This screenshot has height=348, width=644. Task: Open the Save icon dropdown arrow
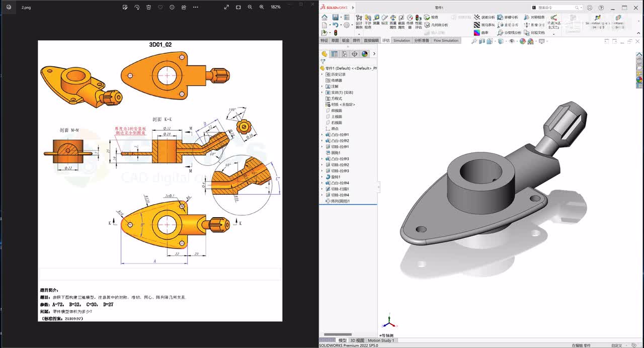341,18
